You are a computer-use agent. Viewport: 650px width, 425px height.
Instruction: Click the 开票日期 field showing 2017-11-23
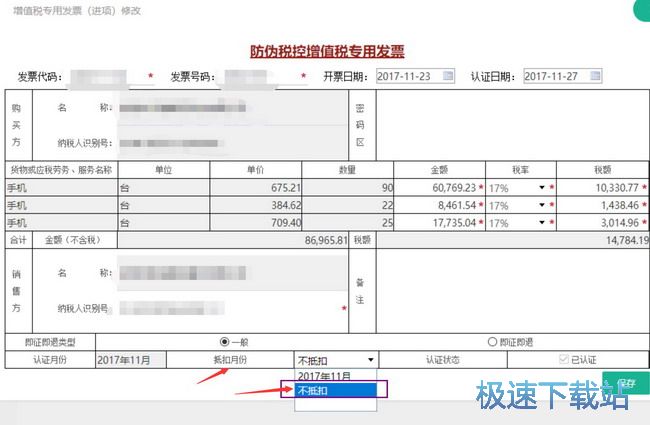[x=415, y=76]
